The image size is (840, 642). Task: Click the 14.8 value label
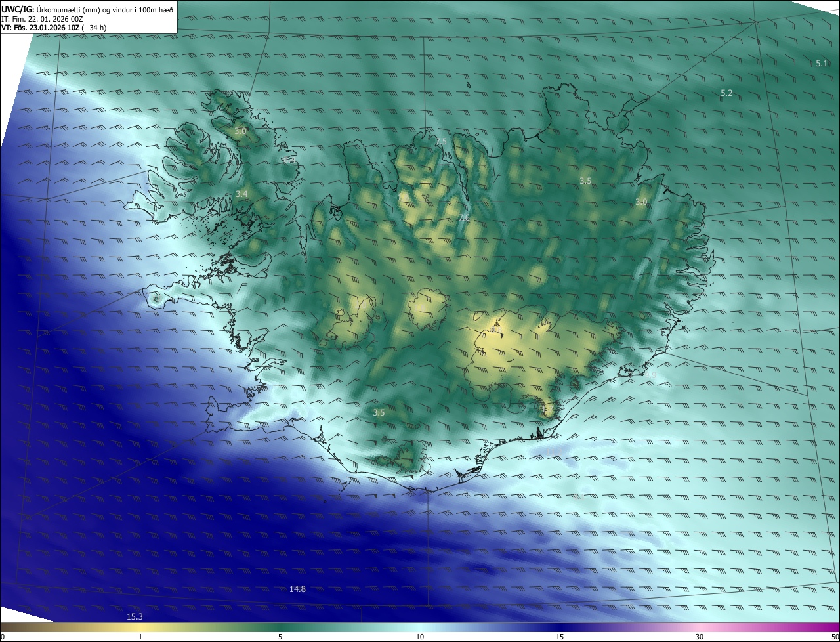pyautogui.click(x=297, y=589)
